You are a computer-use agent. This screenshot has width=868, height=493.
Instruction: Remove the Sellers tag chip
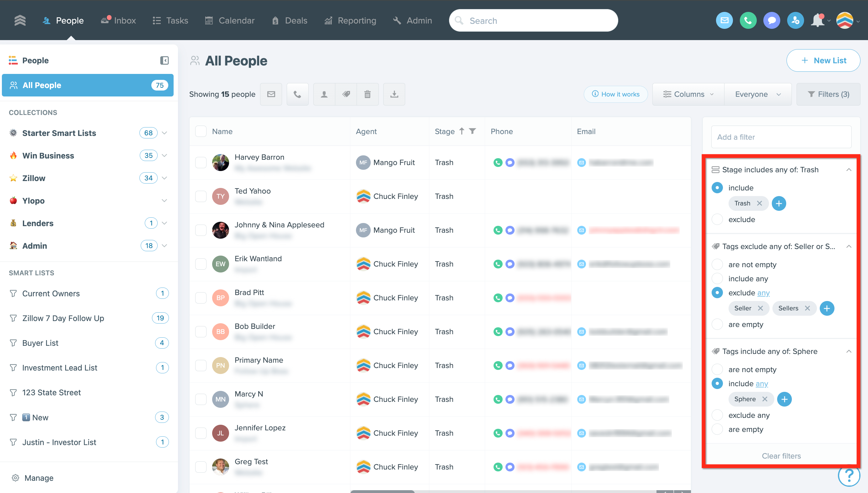pos(808,308)
